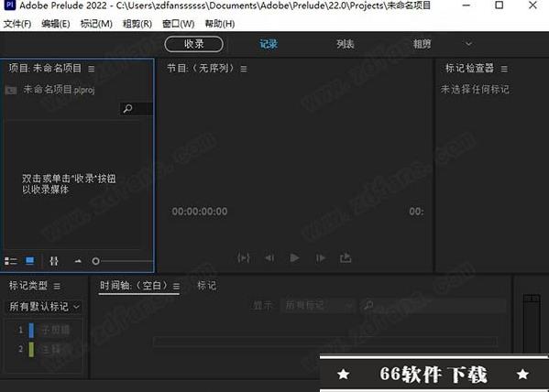Switch project panel to list view
This screenshot has height=392, width=549.
[x=11, y=261]
